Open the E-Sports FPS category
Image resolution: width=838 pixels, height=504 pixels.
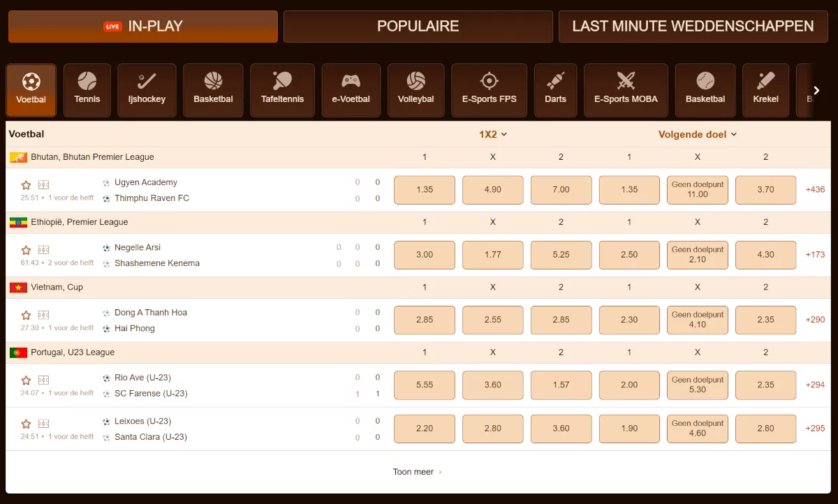[489, 90]
